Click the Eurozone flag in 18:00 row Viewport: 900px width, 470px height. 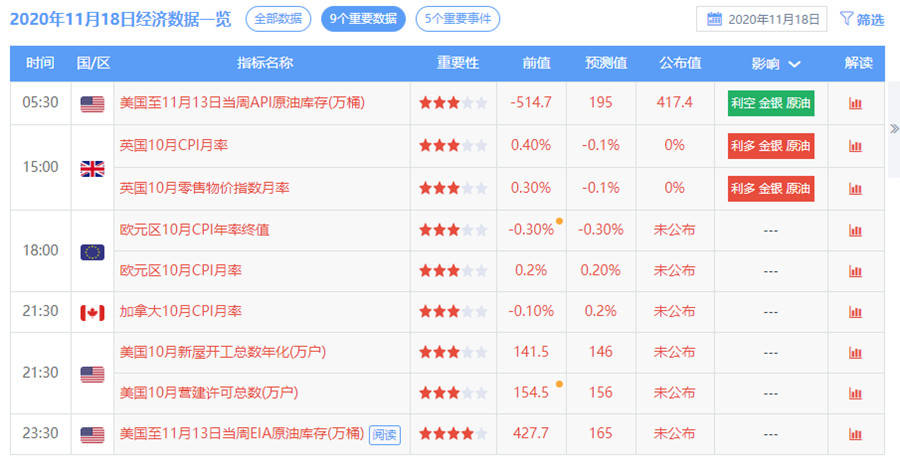92,252
